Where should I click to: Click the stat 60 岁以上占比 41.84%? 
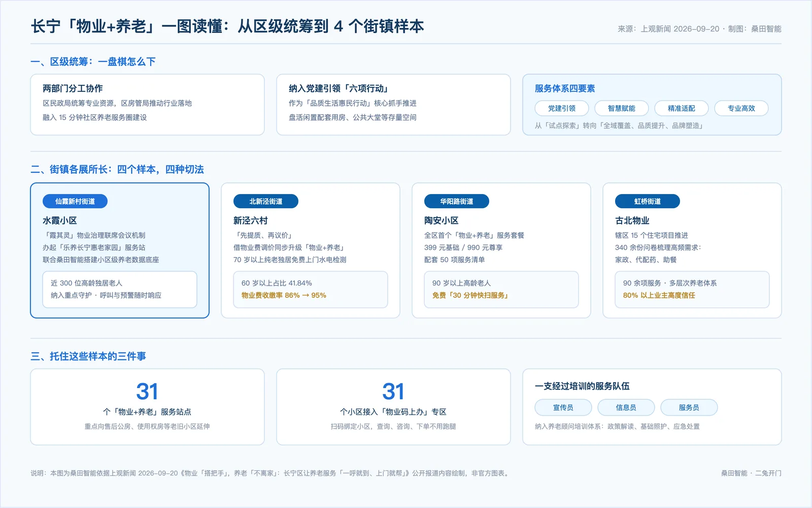[277, 283]
